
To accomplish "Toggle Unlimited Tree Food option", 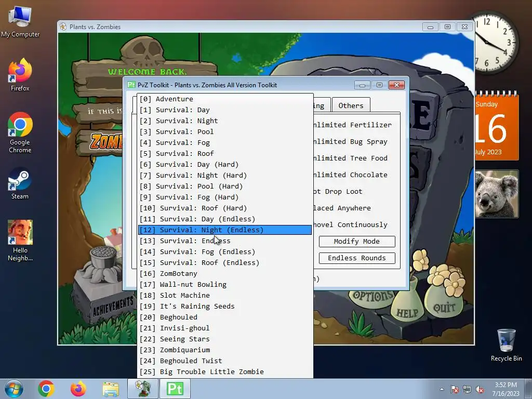I will [351, 158].
